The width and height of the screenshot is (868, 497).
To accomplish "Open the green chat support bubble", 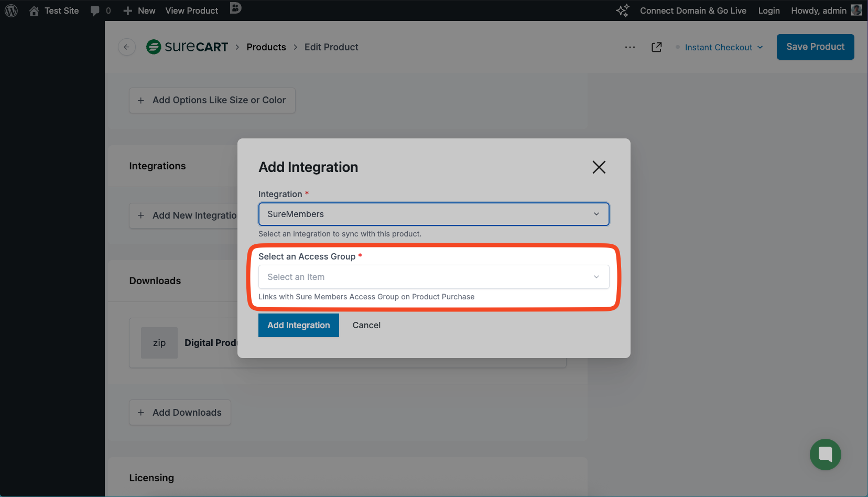I will [826, 455].
